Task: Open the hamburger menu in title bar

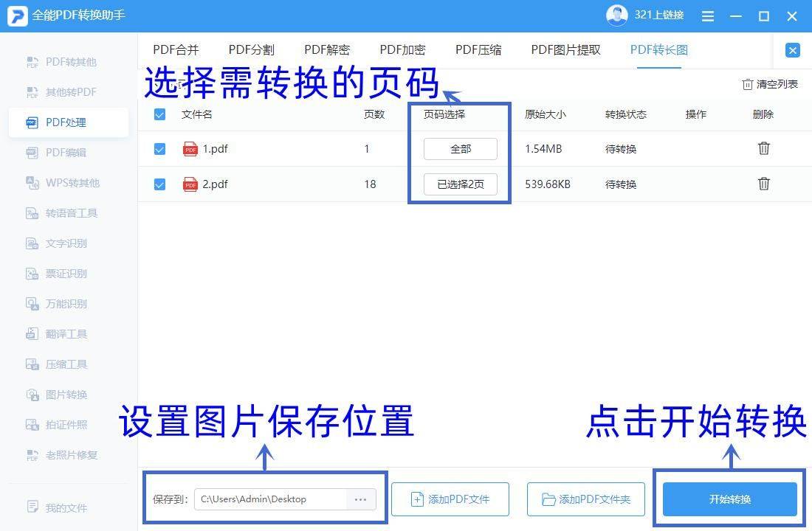Action: (707, 16)
